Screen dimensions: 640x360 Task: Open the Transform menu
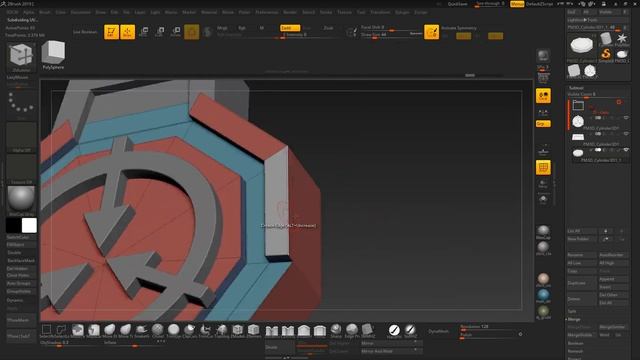380,12
